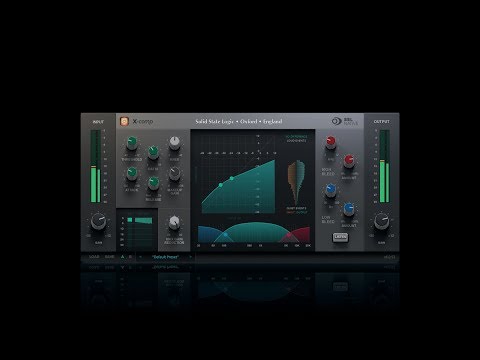Click the Save preset button
Screen dimensions: 480x360
point(110,257)
